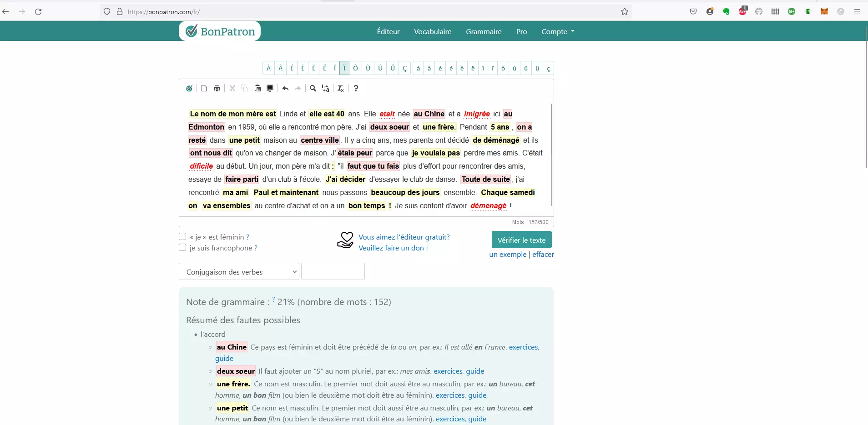Insert uppercase Ô accent character
The image size is (868, 425).
pos(356,68)
